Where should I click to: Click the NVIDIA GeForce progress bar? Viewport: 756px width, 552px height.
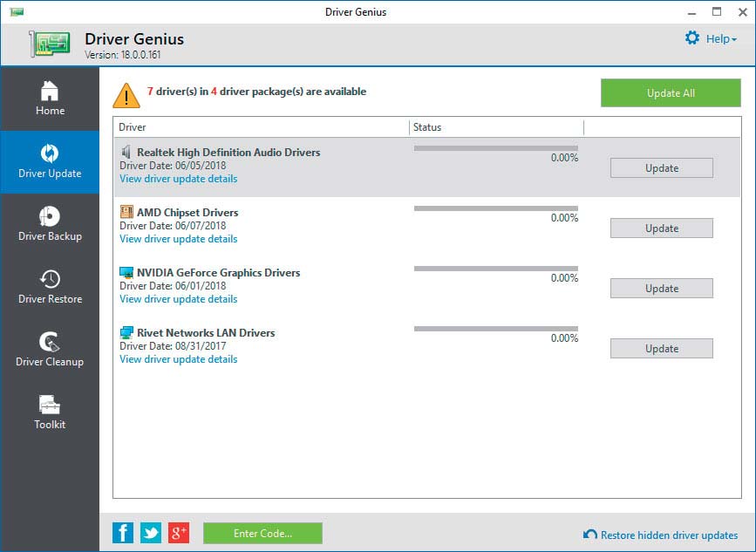click(495, 269)
